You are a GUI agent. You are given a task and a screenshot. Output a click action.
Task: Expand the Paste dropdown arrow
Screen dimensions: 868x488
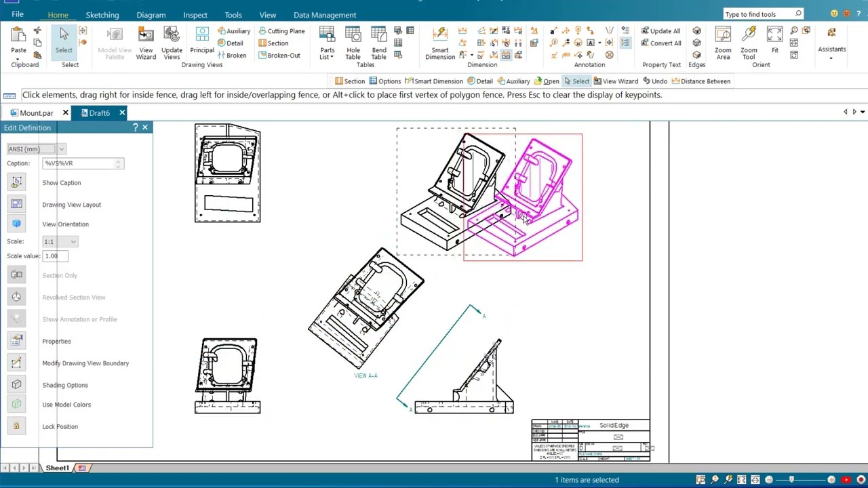click(18, 57)
